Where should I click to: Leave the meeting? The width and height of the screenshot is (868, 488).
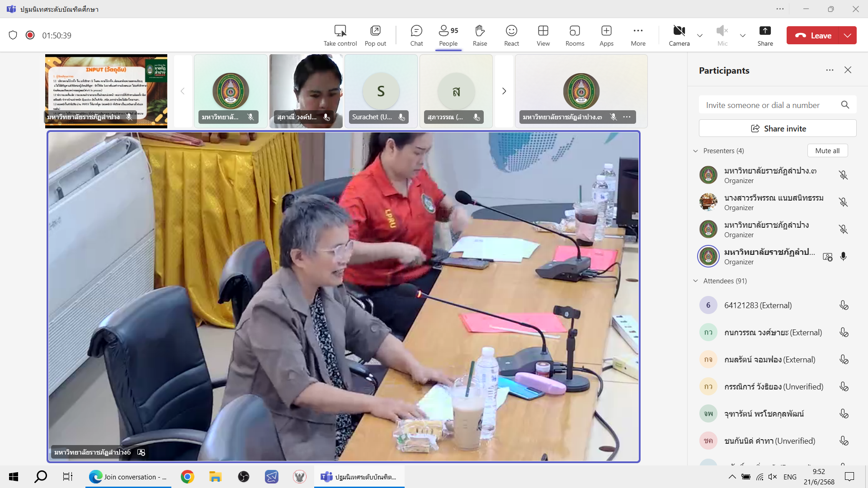pos(813,35)
